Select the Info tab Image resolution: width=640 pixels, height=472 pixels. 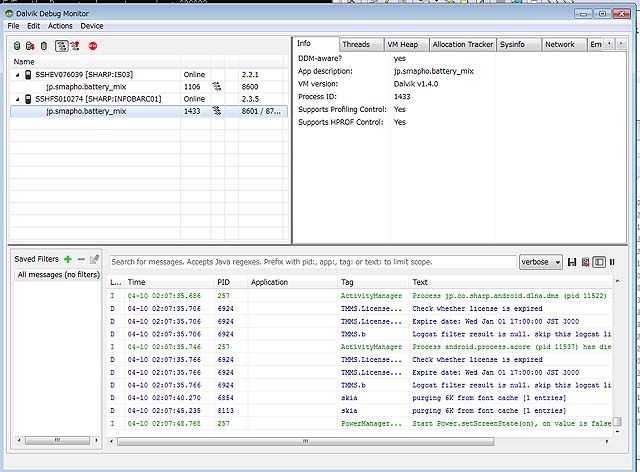(x=315, y=43)
